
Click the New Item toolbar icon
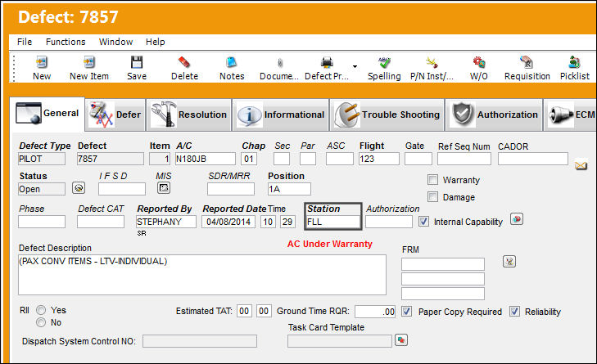[x=89, y=62]
